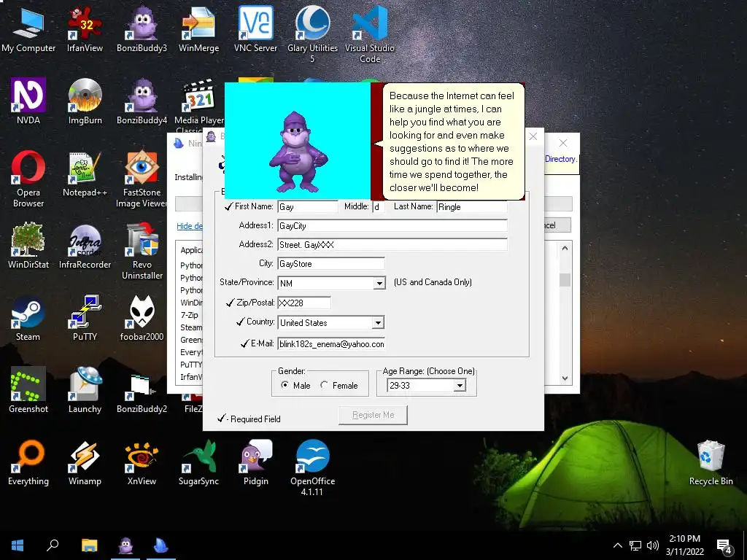This screenshot has width=747, height=560.
Task: Click the BonziBuddy gorilla character
Action: (298, 152)
